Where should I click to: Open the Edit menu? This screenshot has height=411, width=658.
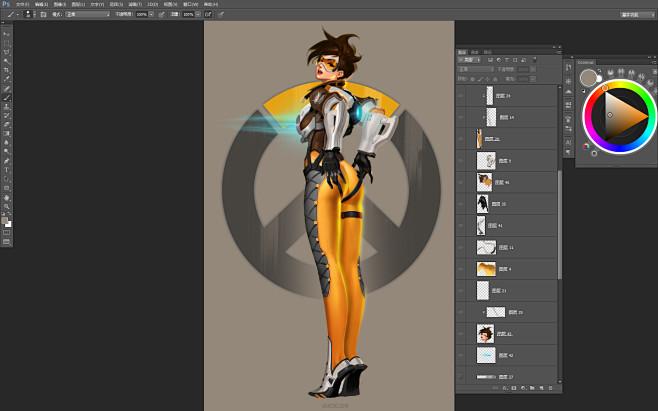click(x=41, y=4)
